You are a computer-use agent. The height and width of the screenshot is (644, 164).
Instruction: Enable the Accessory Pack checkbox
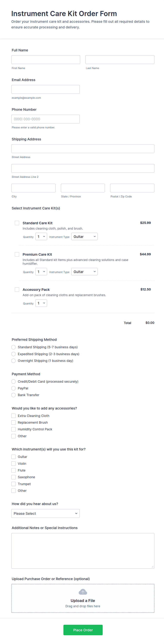(17, 289)
